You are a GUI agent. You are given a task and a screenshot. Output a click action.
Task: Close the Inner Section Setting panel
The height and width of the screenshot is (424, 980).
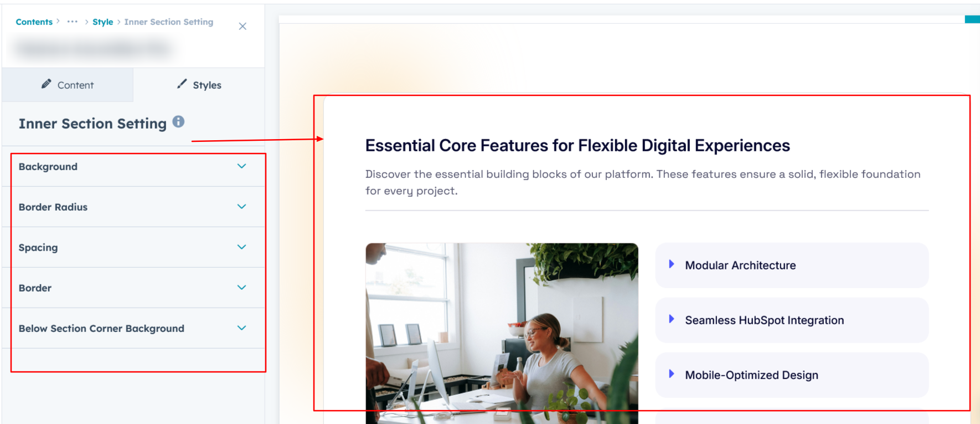pyautogui.click(x=243, y=26)
